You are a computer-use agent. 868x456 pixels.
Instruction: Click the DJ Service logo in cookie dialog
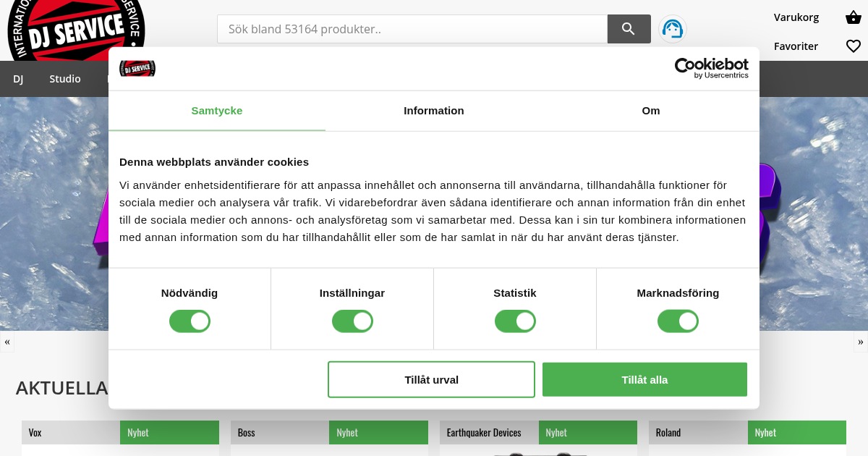(x=137, y=68)
